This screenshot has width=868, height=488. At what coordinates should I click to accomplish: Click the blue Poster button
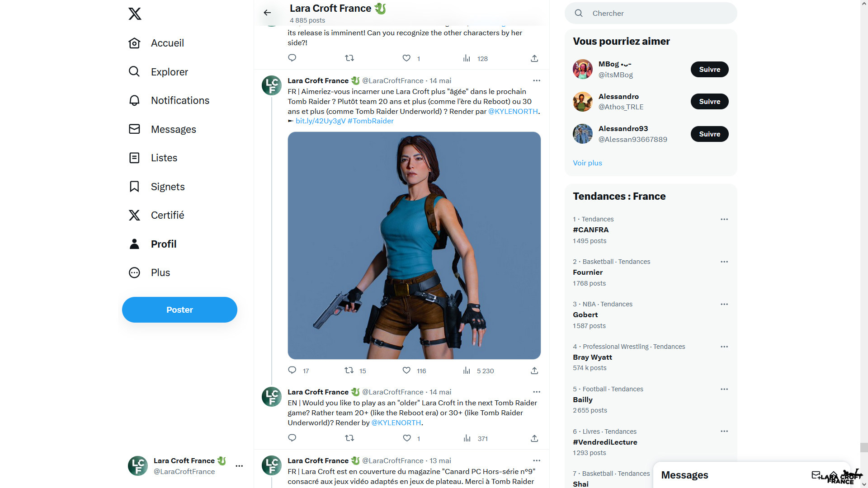pyautogui.click(x=179, y=310)
